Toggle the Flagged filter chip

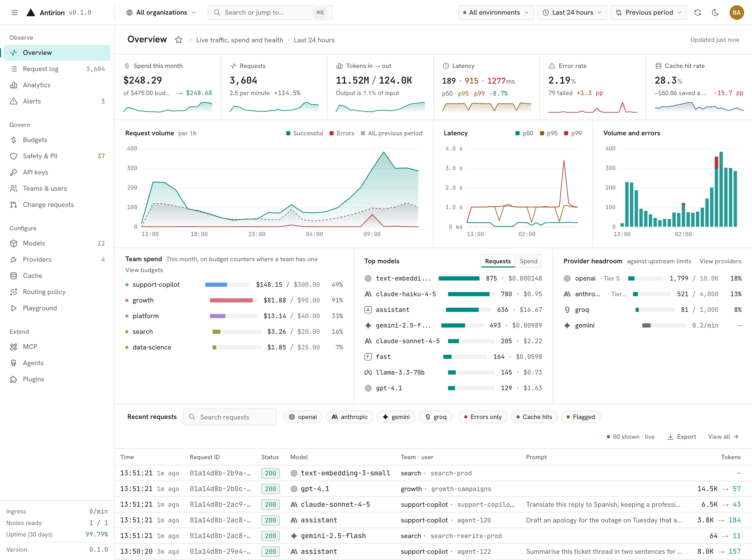click(580, 417)
